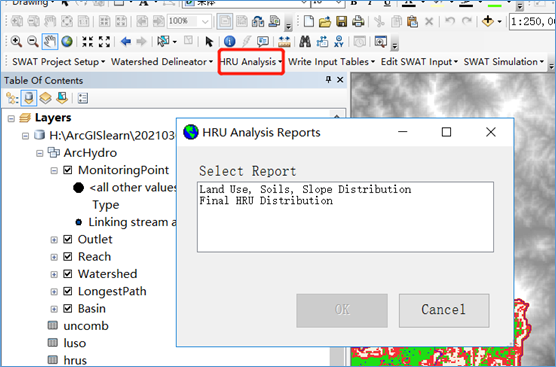
Task: Select the Measure ruler tool
Action: (x=284, y=42)
